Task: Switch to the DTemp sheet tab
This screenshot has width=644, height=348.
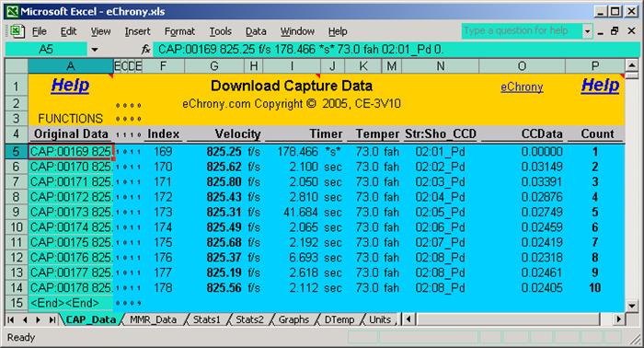Action: click(x=339, y=319)
